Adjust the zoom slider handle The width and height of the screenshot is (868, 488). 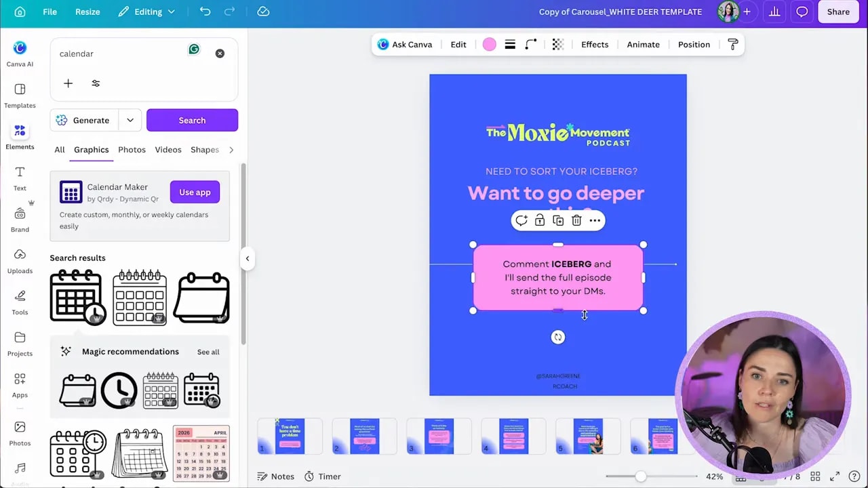pyautogui.click(x=640, y=476)
